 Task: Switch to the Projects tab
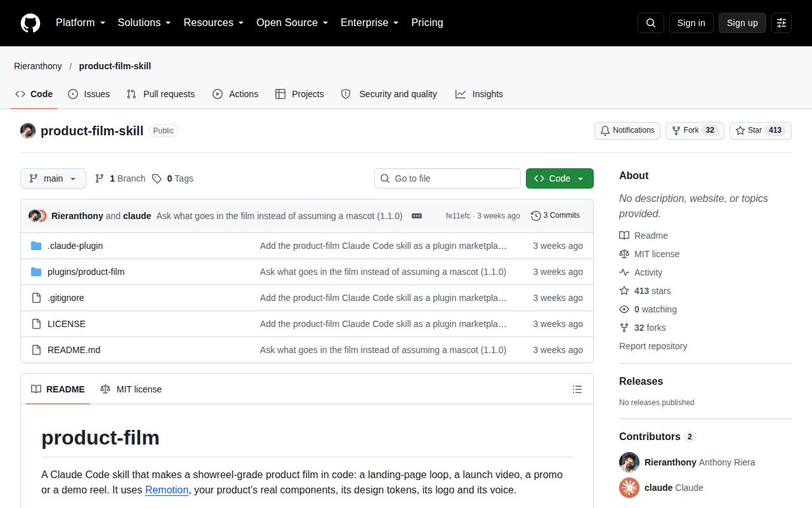(x=299, y=94)
